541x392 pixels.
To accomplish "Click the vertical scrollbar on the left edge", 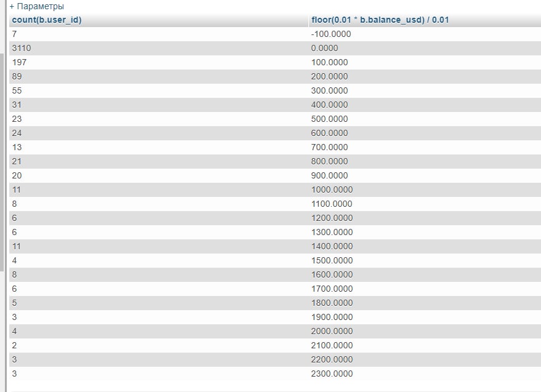I will 2,162.
